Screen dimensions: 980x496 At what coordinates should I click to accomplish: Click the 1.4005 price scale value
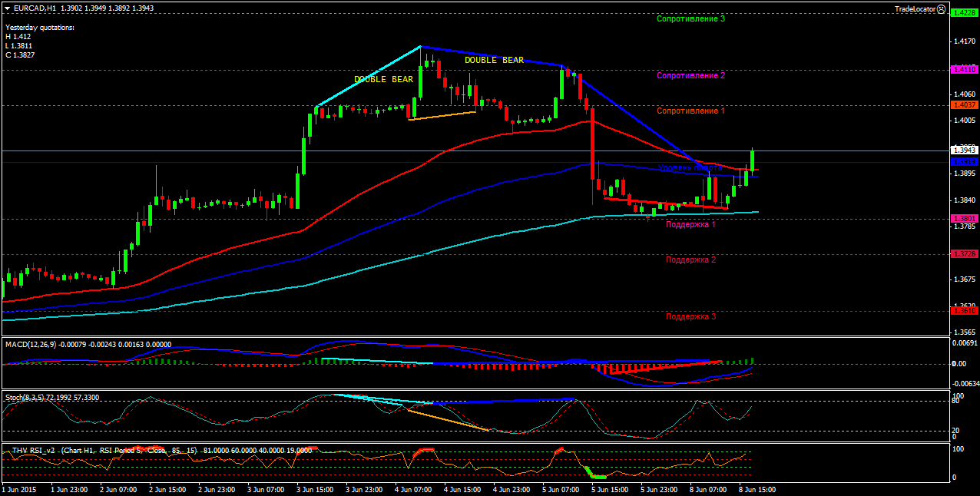[x=964, y=121]
